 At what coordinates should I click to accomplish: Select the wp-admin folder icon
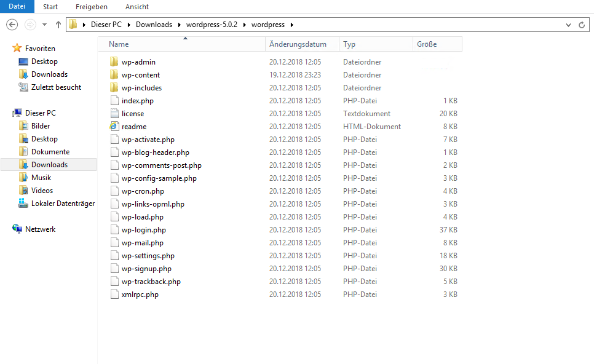pos(114,61)
